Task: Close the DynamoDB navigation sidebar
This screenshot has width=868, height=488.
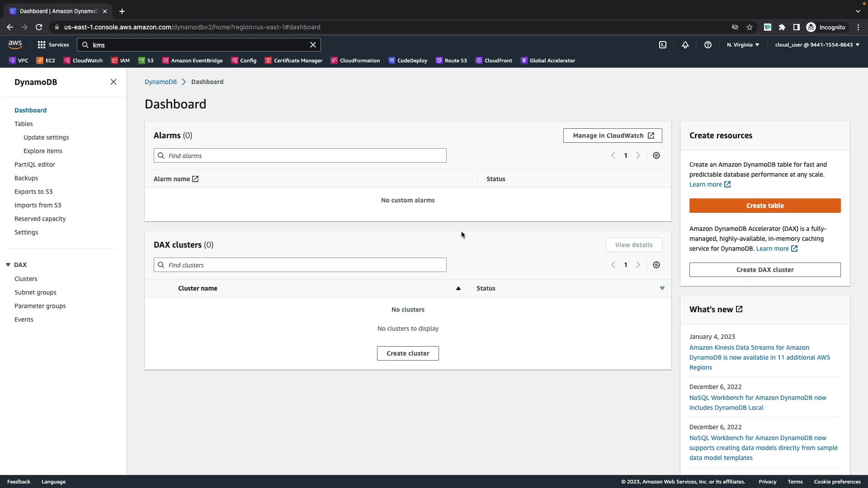Action: (x=113, y=82)
